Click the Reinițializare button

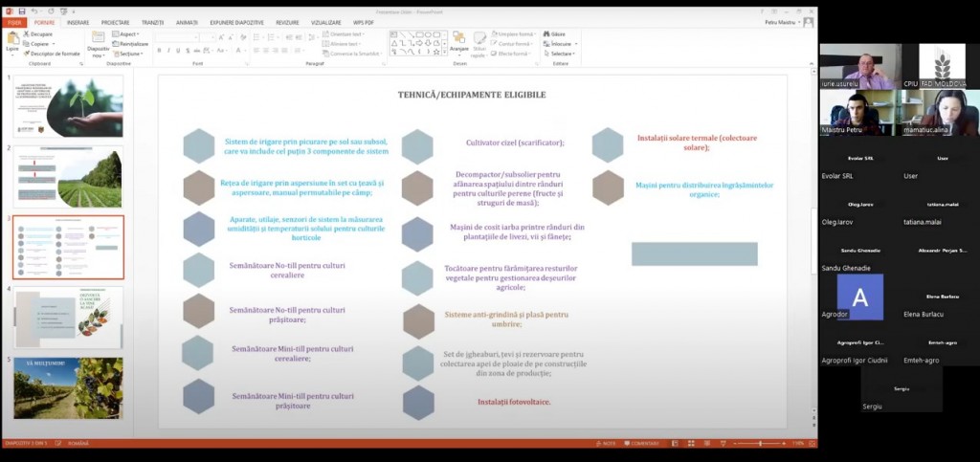(x=130, y=44)
